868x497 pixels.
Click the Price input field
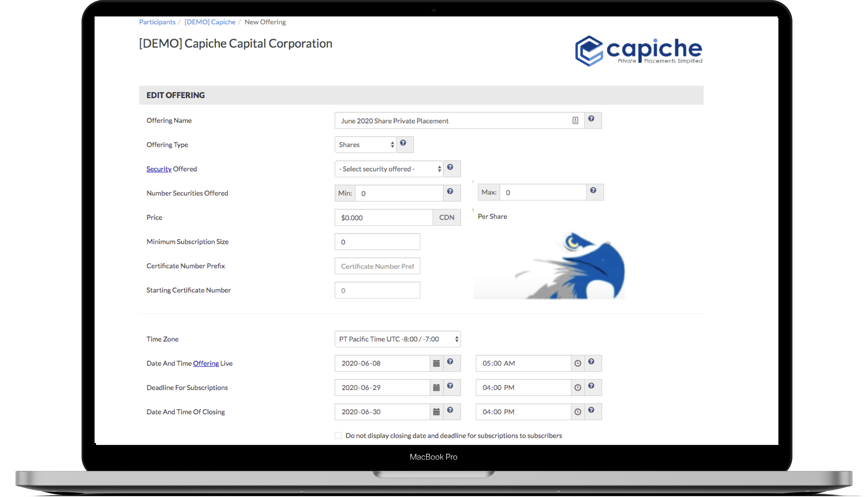click(383, 218)
